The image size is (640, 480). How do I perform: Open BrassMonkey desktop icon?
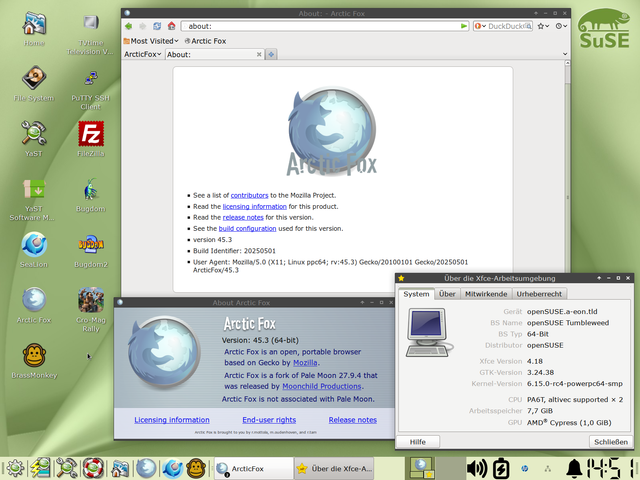pos(34,361)
